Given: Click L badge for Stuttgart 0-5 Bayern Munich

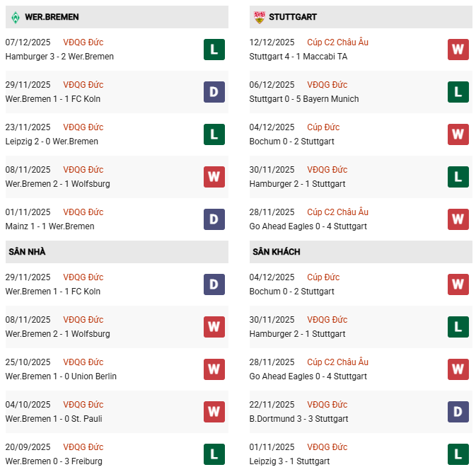Looking at the screenshot, I should point(458,92).
